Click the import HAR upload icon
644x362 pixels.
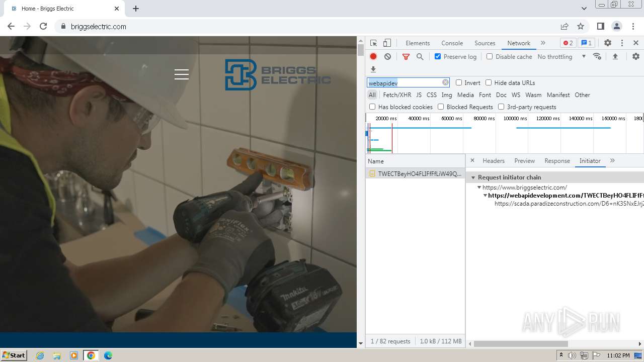pos(615,56)
